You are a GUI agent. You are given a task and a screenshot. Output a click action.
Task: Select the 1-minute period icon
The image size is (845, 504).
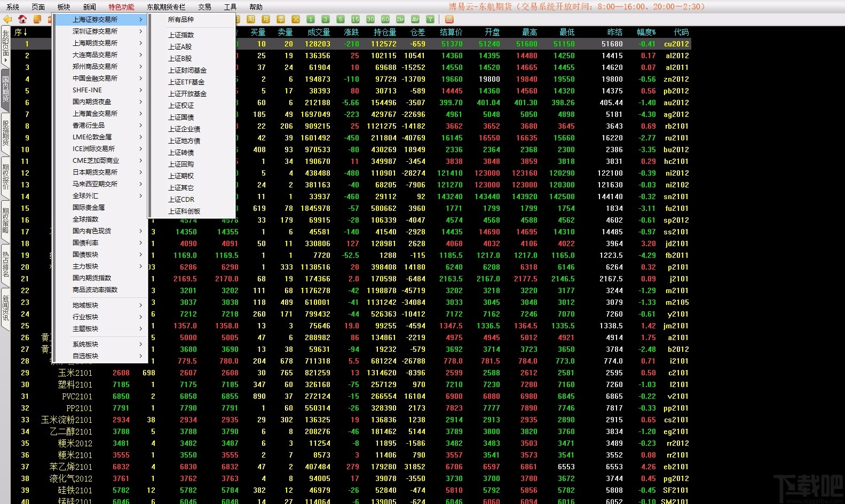tap(311, 19)
